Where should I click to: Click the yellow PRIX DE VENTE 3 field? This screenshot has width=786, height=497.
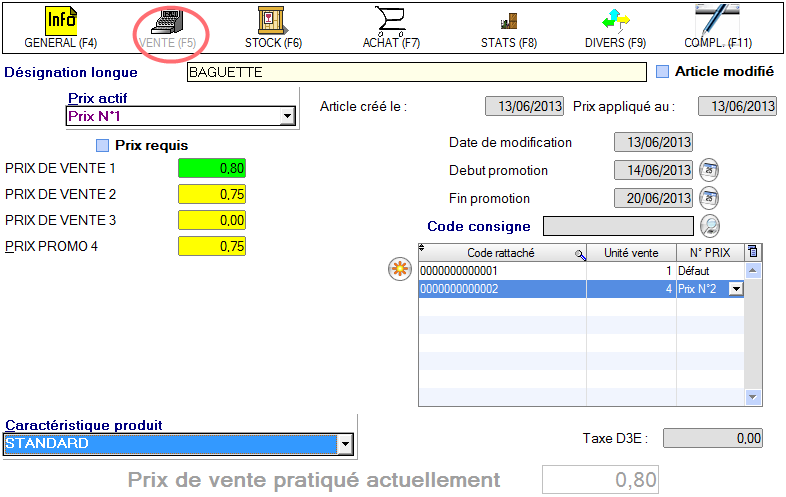pyautogui.click(x=212, y=220)
